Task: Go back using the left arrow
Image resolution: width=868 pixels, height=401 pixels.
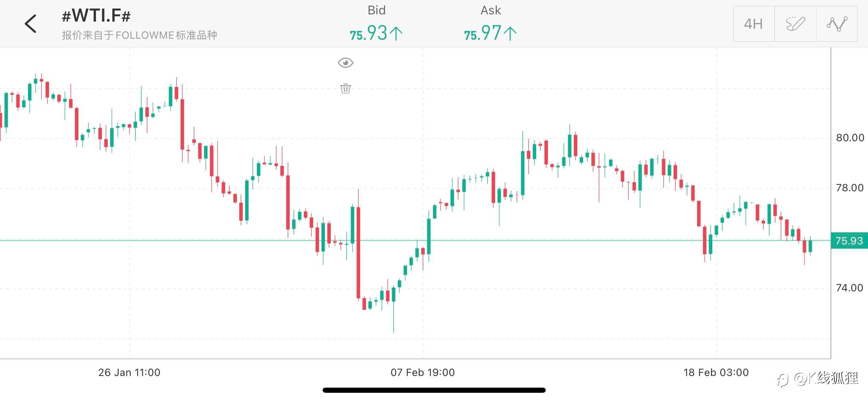Action: click(31, 24)
